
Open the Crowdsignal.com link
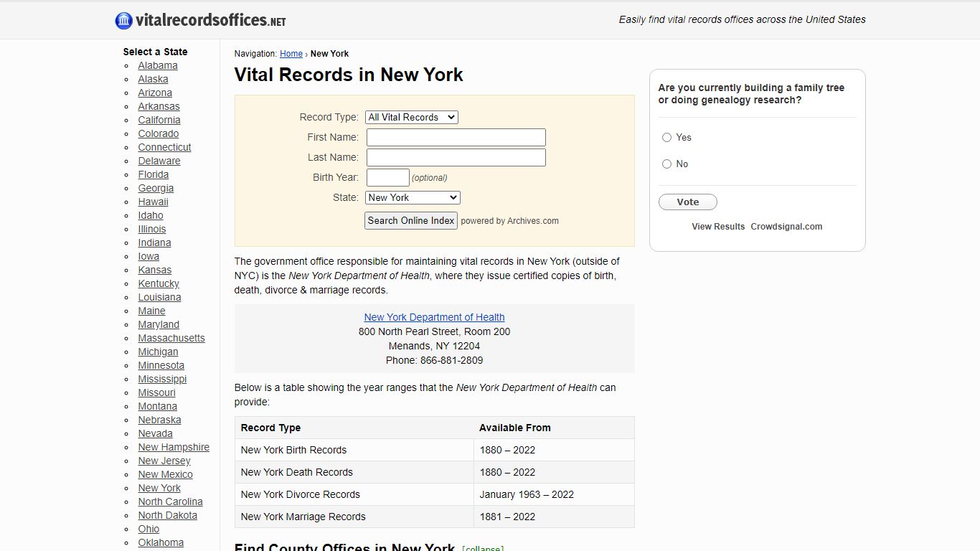coord(786,226)
